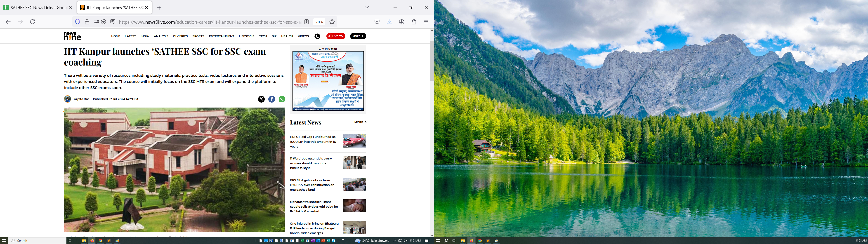Screen dimensions: 868x244
Task: Open File Explorer on left taskbar
Action: (x=84, y=241)
